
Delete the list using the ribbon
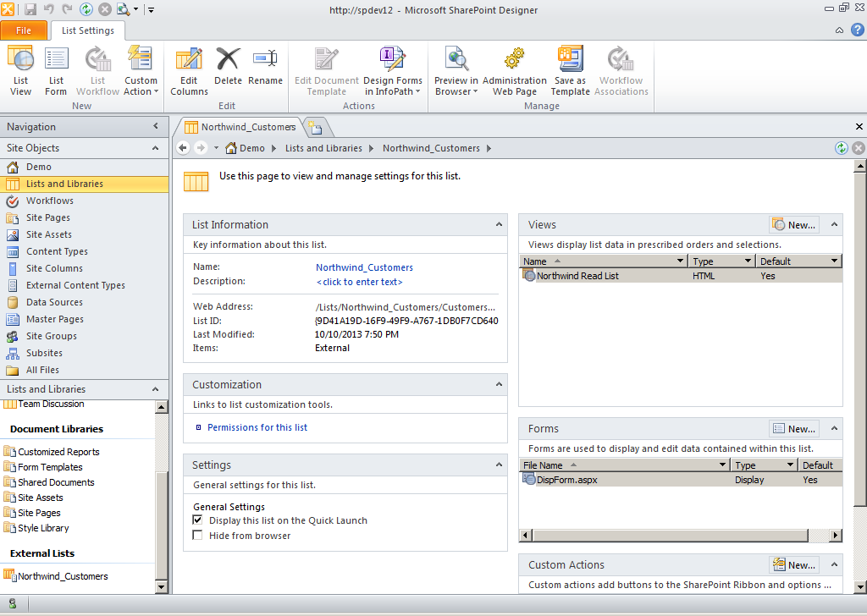[228, 66]
